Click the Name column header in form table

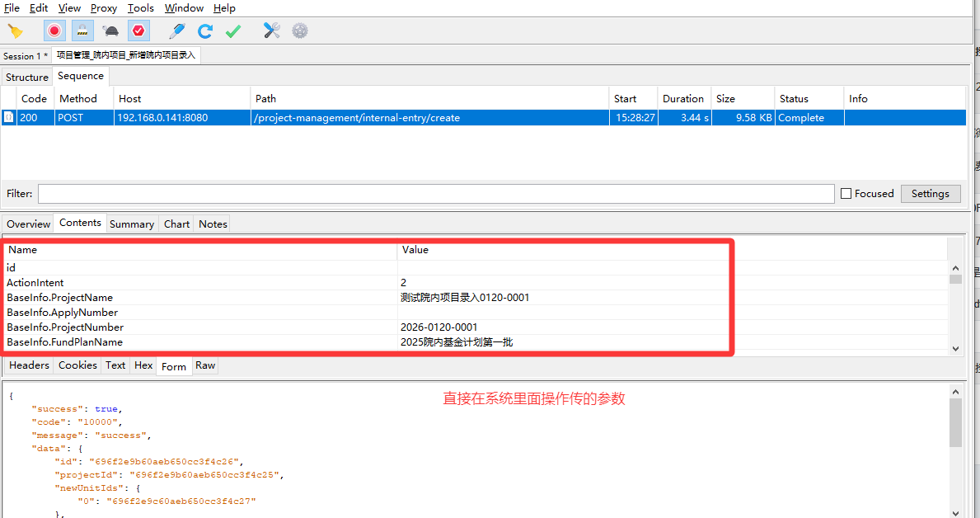(x=200, y=250)
